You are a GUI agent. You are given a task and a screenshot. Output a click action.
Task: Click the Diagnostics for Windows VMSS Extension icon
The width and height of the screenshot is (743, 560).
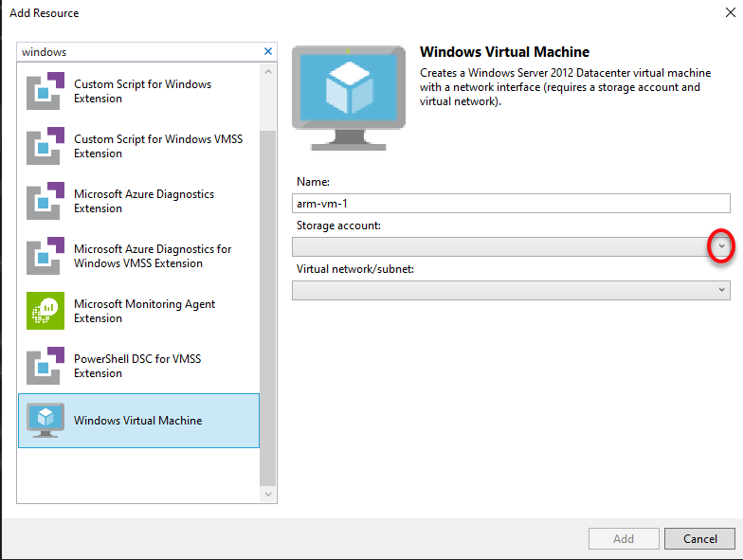45,256
